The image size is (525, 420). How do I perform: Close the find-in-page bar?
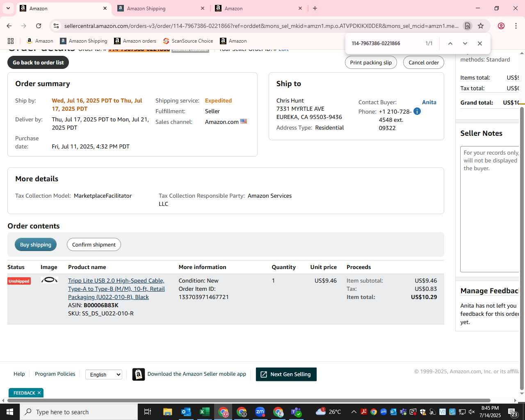pyautogui.click(x=479, y=43)
